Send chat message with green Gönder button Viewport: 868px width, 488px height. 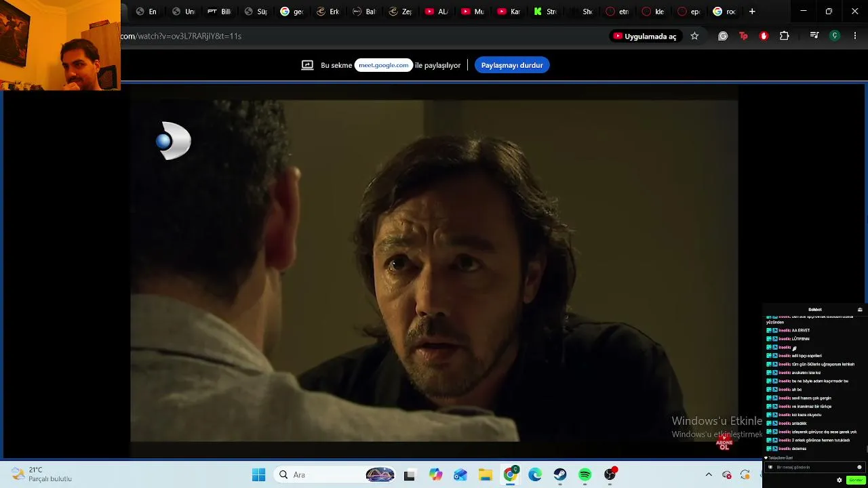coord(856,480)
